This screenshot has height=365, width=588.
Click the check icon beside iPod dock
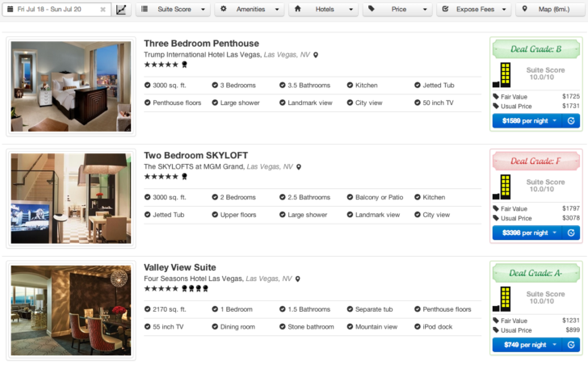coord(418,327)
